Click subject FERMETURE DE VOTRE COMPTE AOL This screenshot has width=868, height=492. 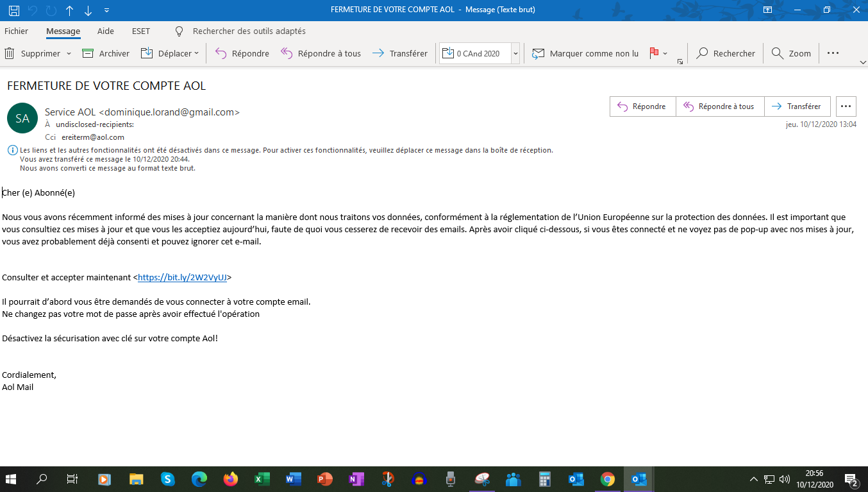pos(106,86)
